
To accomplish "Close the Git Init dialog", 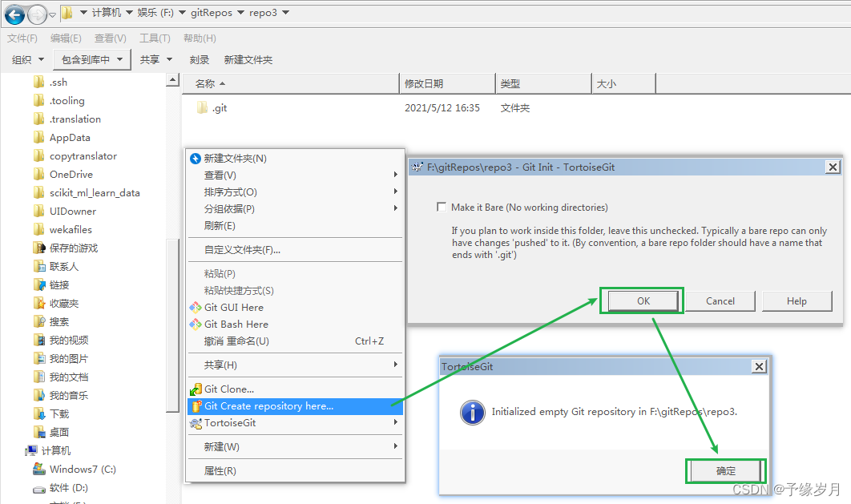I will pos(833,167).
